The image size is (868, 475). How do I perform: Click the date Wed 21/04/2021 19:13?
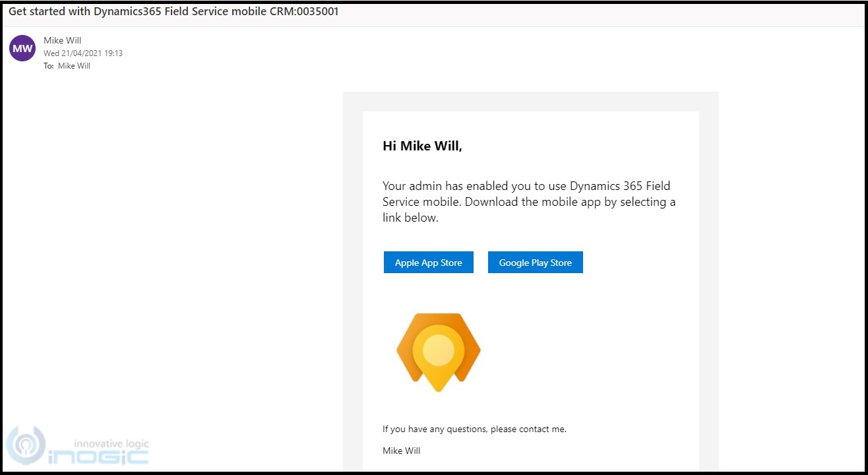(83, 53)
